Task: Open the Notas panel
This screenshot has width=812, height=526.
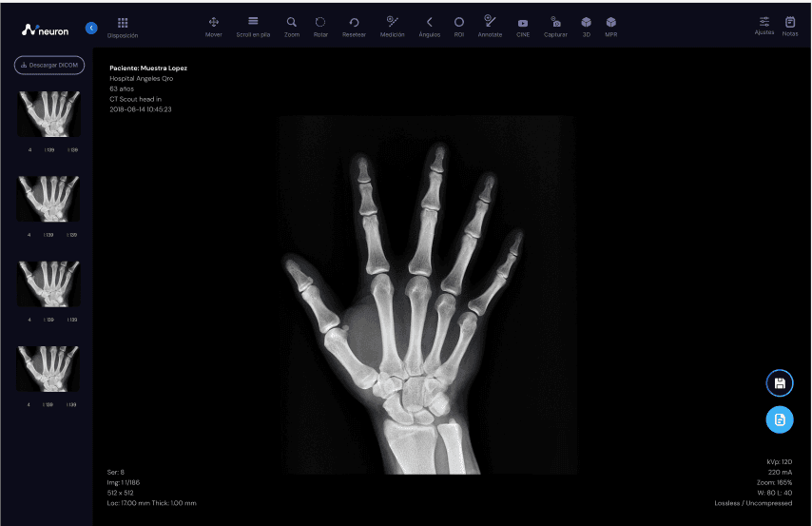Action: 790,22
